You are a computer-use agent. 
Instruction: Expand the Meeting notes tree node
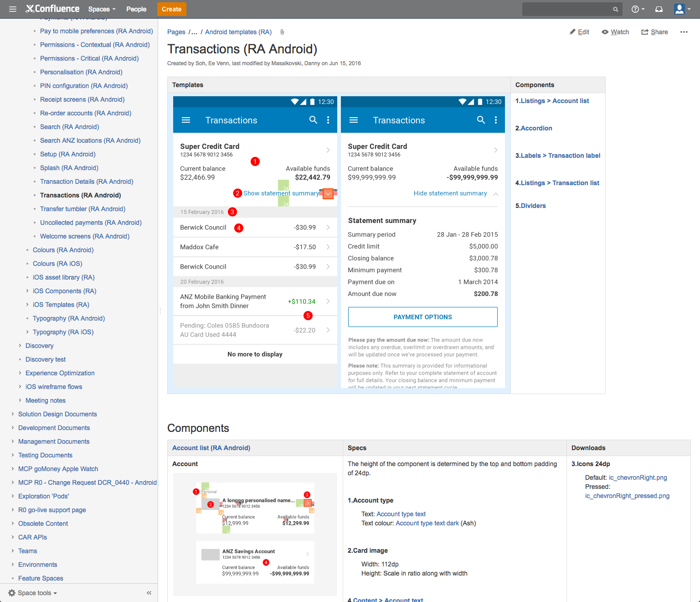tap(20, 400)
